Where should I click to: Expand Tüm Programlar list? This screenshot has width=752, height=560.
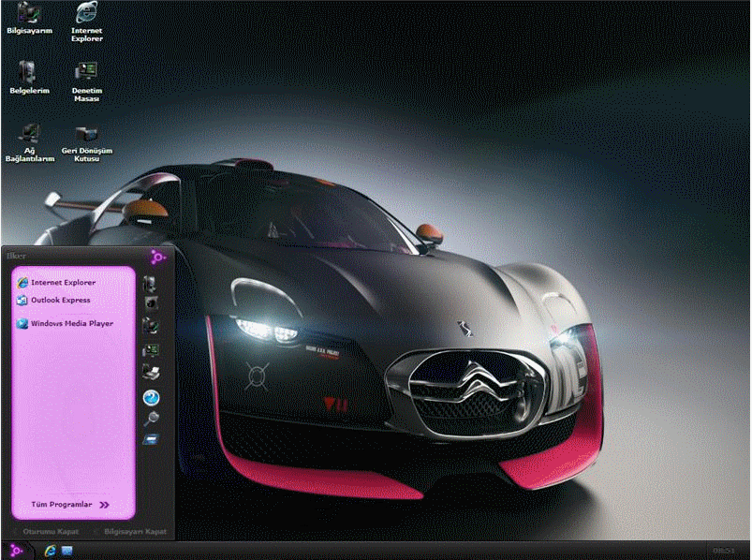tap(70, 505)
